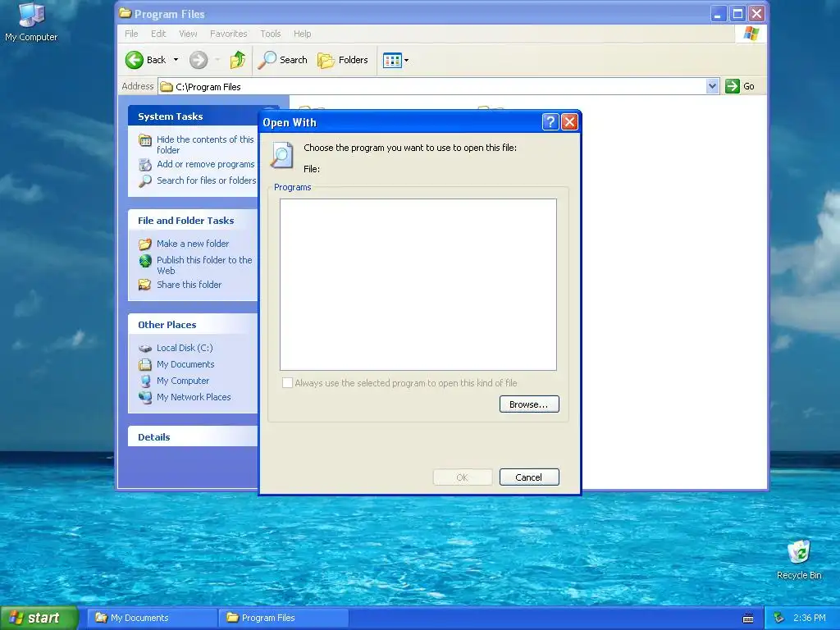Collapse the System Tasks header
The width and height of the screenshot is (840, 630).
pos(193,116)
